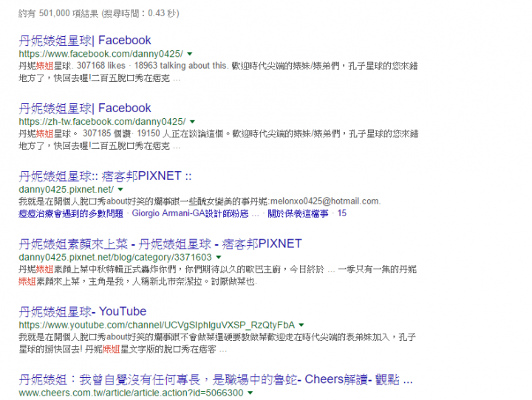
Task: Click snippet '307168 likes · 18963 talking about this'
Action: point(152,66)
